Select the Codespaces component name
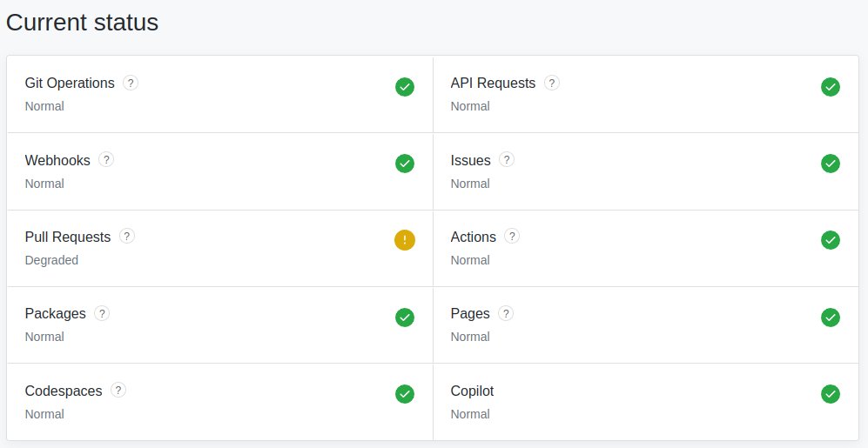 click(64, 391)
